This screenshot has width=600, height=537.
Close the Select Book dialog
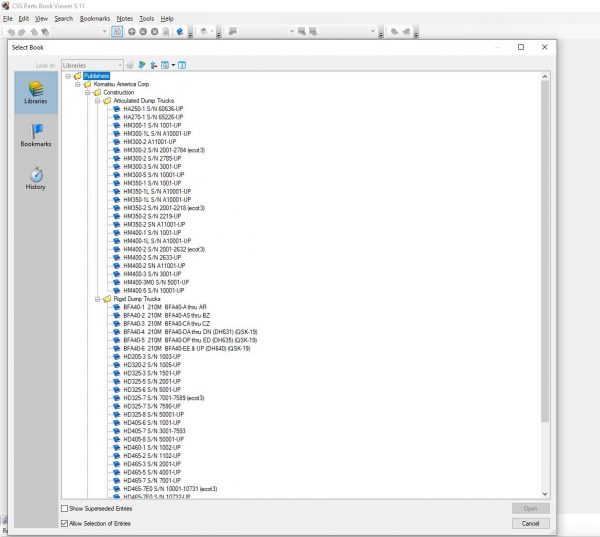[x=545, y=47]
